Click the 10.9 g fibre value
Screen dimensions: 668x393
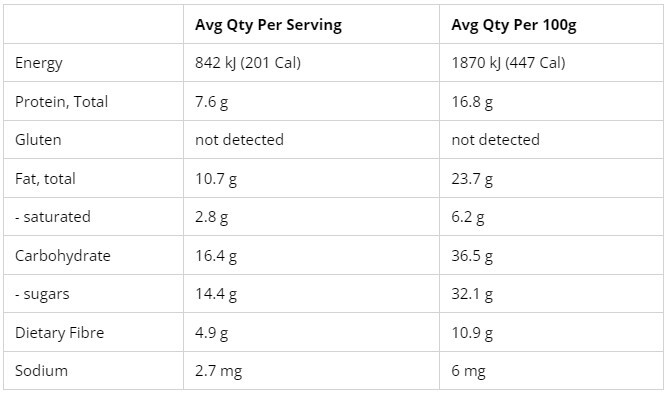(472, 333)
